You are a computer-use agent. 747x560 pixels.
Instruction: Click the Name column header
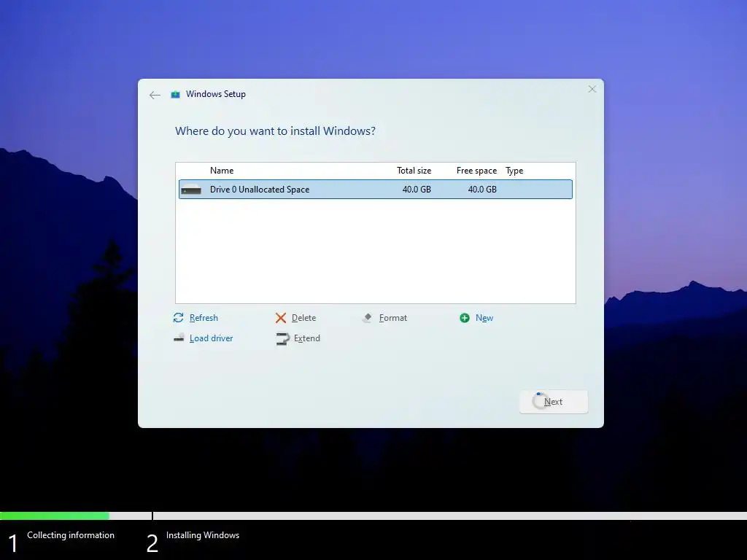222,171
